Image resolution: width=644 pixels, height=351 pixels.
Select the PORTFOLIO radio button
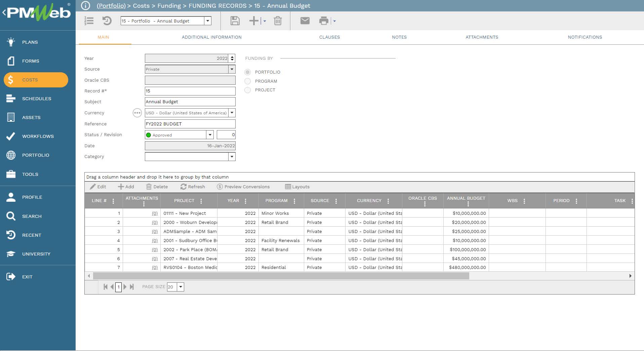click(x=248, y=72)
